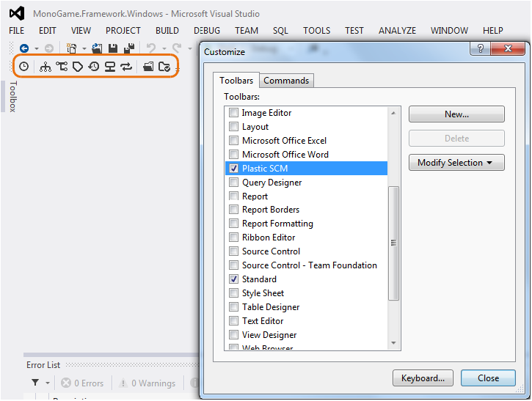Switch to the Commands tab

pyautogui.click(x=286, y=81)
